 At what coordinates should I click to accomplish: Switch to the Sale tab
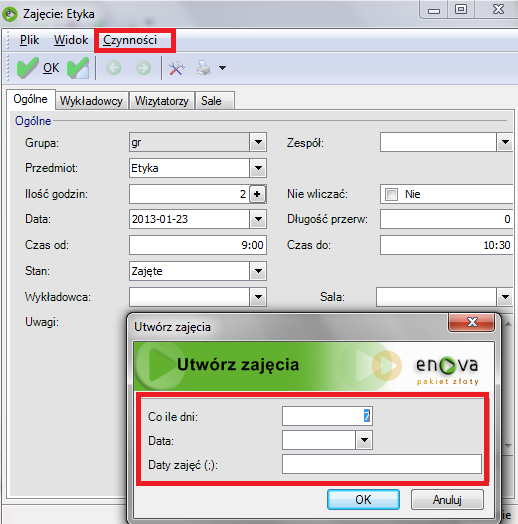pyautogui.click(x=214, y=101)
